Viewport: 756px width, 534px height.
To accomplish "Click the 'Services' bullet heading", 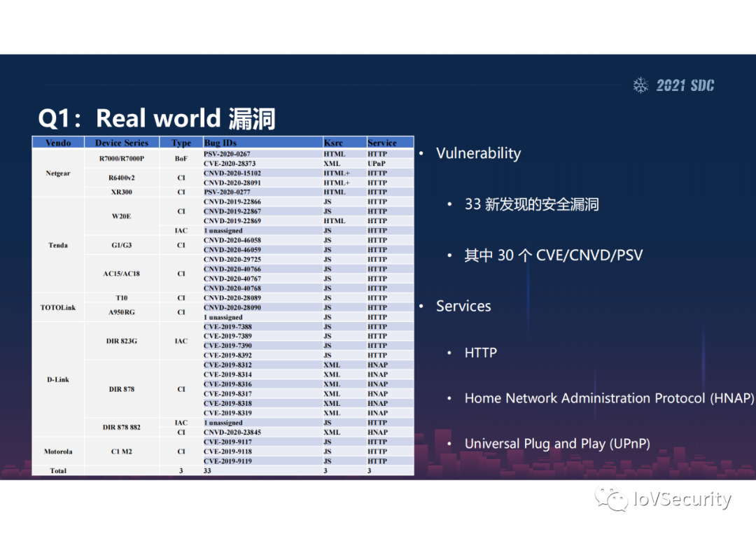I will [463, 306].
